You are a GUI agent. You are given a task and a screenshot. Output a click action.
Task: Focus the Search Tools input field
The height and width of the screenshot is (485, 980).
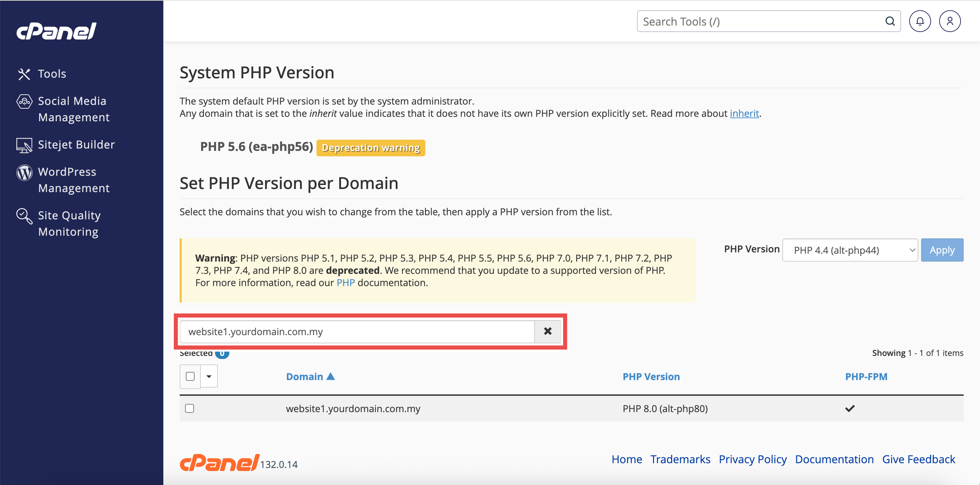(761, 21)
